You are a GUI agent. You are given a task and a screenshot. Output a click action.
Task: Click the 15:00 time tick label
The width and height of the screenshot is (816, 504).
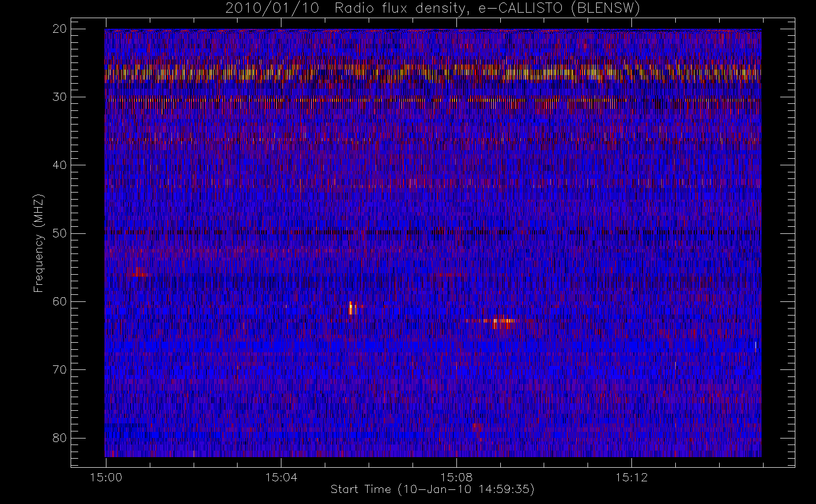[x=106, y=477]
